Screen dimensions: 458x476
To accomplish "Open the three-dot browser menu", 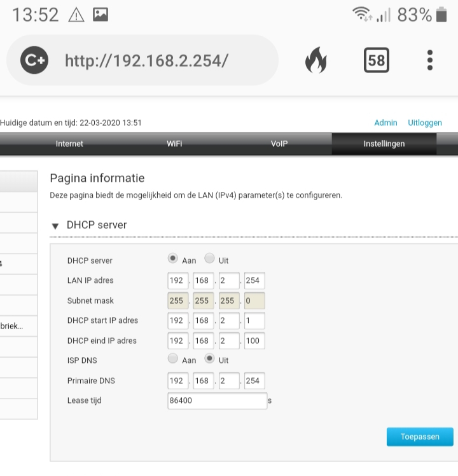I will [x=430, y=60].
